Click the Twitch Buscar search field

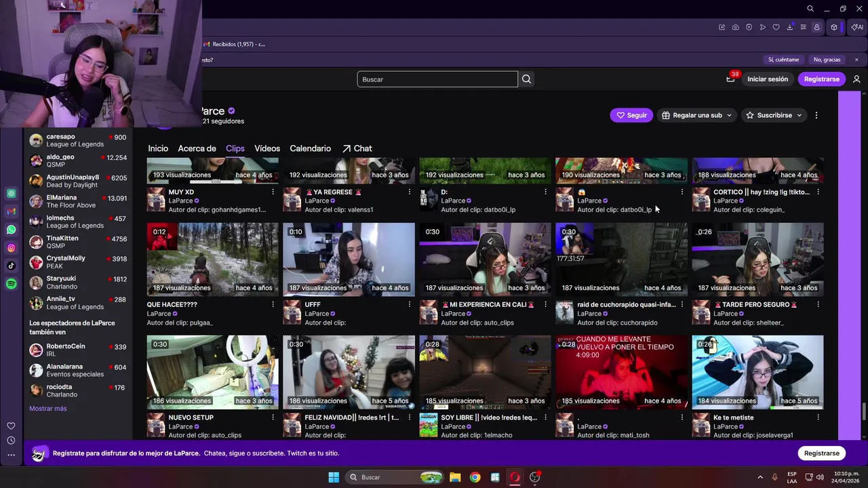437,79
